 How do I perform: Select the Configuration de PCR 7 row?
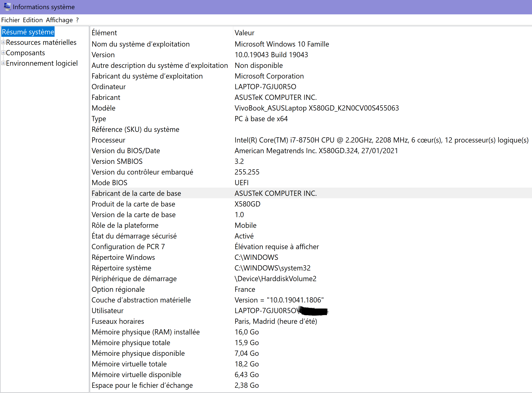click(x=128, y=247)
